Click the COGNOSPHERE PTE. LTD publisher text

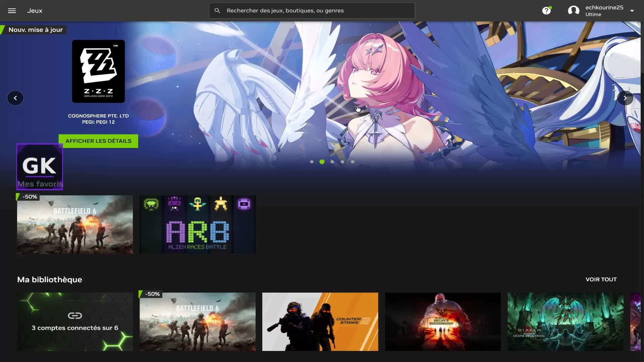(98, 116)
